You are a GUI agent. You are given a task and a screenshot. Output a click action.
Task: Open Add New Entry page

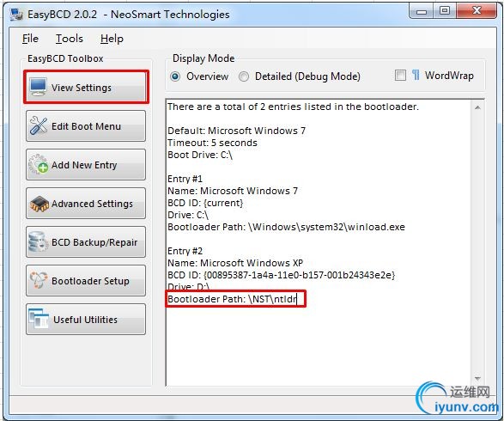tap(86, 164)
